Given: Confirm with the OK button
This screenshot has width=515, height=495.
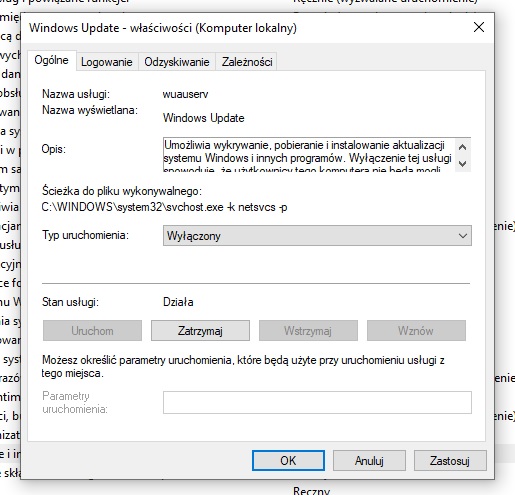Looking at the screenshot, I should (x=288, y=461).
